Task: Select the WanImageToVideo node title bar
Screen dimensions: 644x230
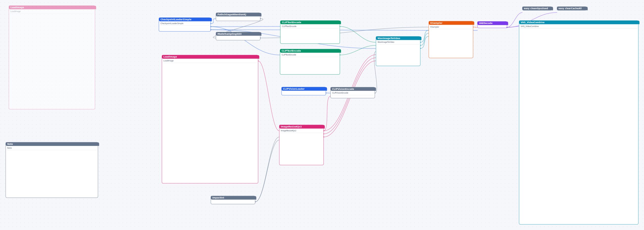Action: pos(399,38)
